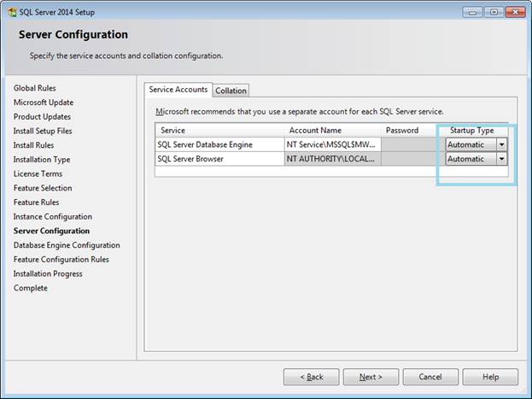The width and height of the screenshot is (532, 399).
Task: Cancel the SQL Server setup
Action: [430, 377]
